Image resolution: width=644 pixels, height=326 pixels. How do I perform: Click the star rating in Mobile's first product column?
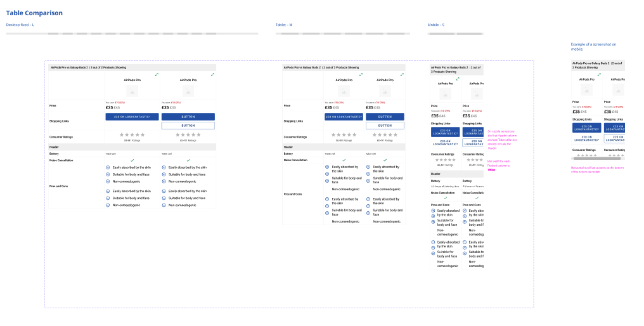click(445, 160)
